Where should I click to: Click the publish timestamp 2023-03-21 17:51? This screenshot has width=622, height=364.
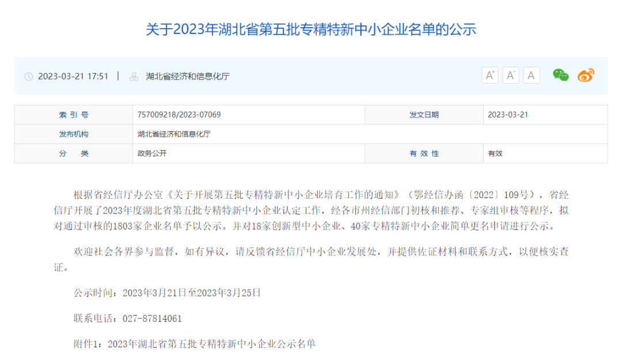[x=73, y=76]
